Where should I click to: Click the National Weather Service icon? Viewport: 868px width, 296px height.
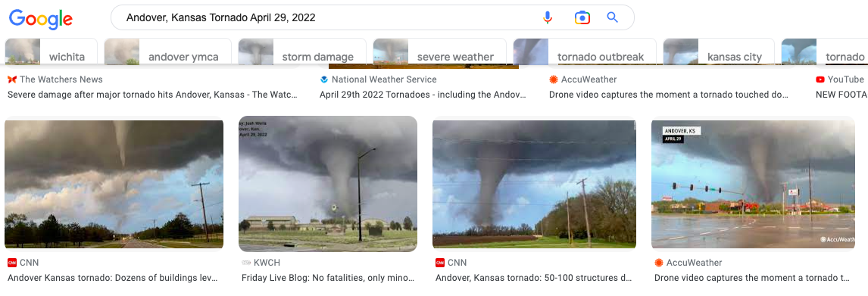[324, 79]
